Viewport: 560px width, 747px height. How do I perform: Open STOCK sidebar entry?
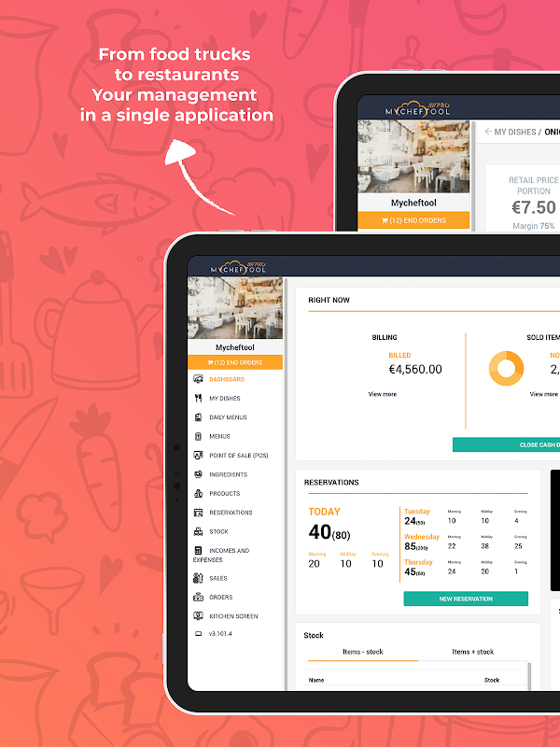pyautogui.click(x=218, y=531)
